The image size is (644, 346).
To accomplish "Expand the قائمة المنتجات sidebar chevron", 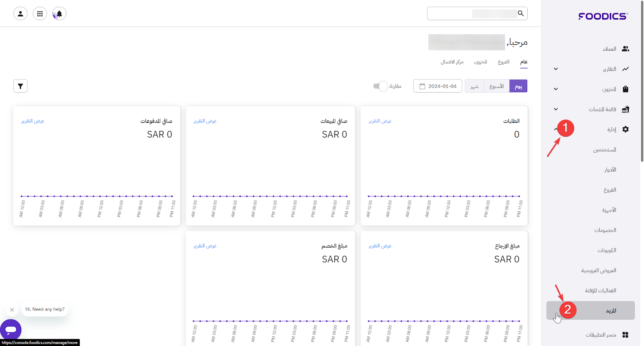I will pos(556,109).
